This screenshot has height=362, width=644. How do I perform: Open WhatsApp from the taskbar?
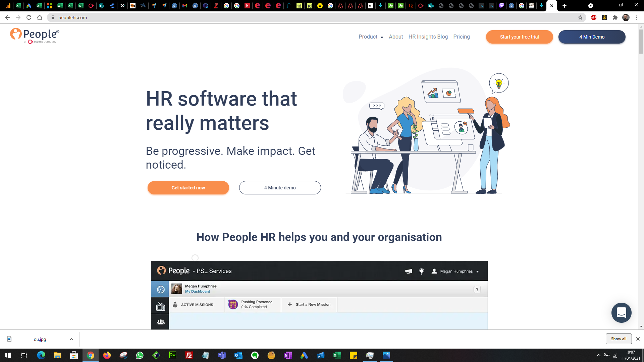tap(140, 355)
